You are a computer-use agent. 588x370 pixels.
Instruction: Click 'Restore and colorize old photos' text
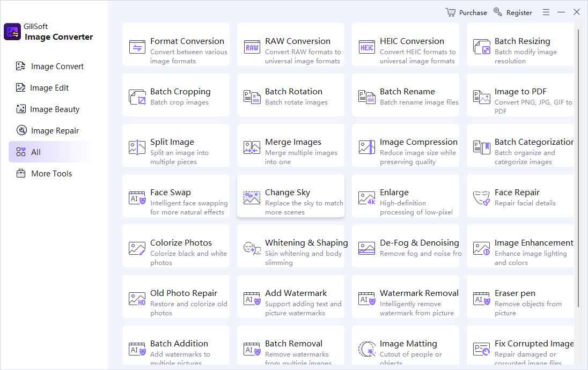pyautogui.click(x=189, y=308)
